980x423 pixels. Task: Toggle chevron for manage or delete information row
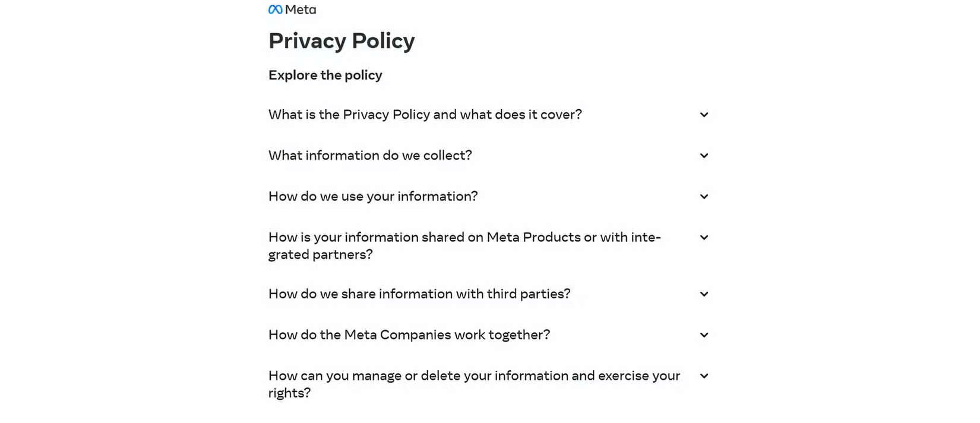[x=704, y=376]
